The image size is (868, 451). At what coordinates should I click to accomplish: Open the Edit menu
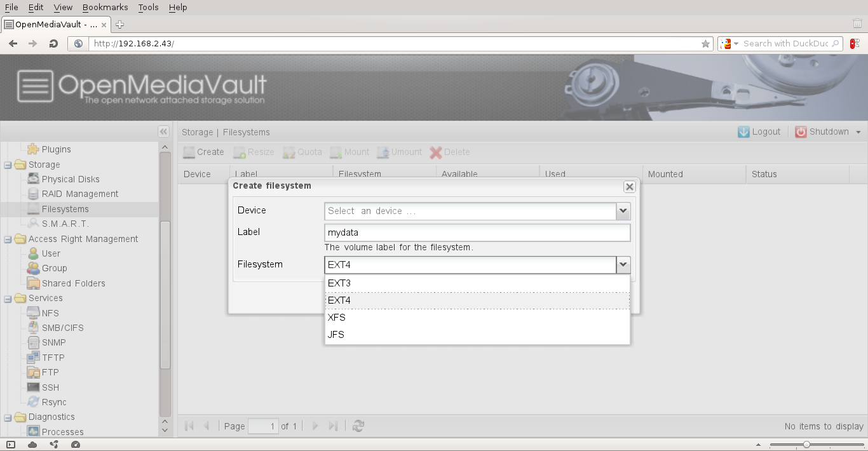coord(36,7)
